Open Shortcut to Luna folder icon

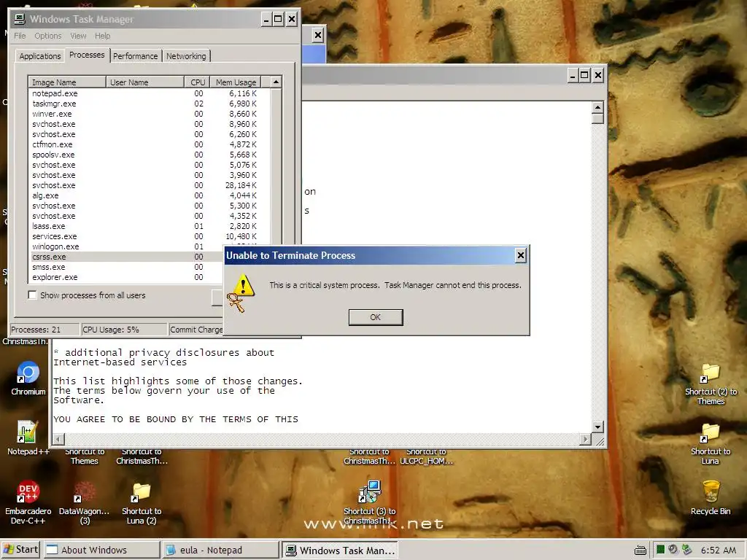click(711, 443)
